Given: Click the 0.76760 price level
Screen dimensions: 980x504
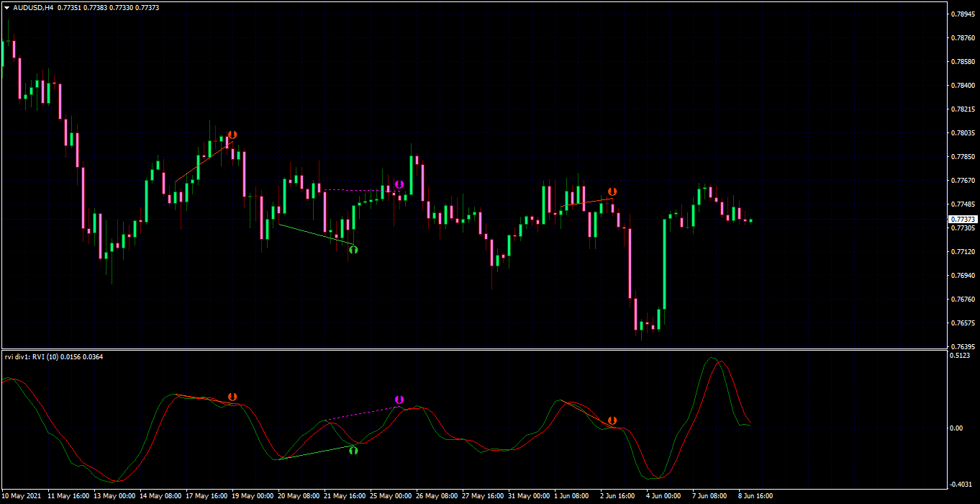Looking at the screenshot, I should pos(963,300).
